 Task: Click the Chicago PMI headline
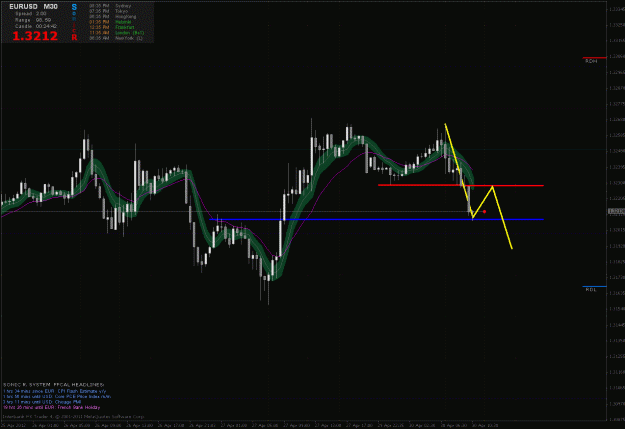coord(42,402)
